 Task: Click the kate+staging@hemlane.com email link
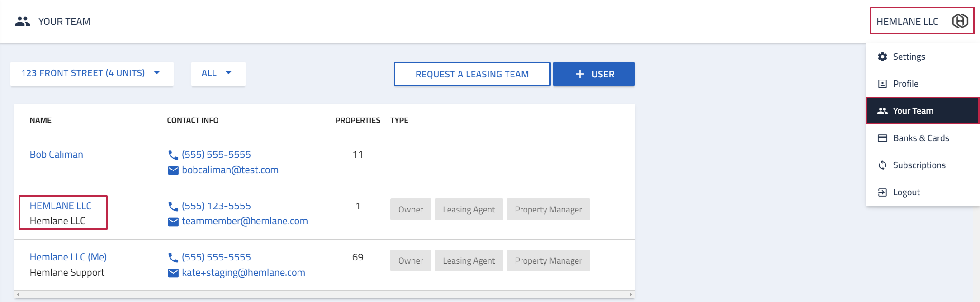point(243,273)
